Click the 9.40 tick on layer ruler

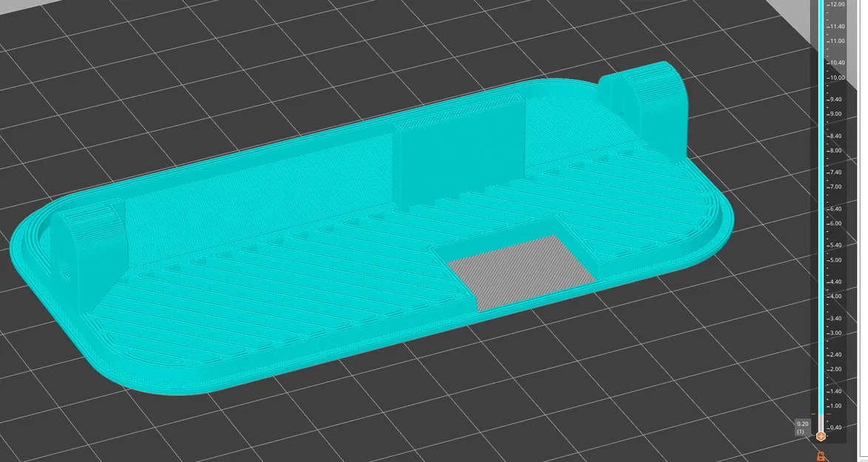(835, 100)
